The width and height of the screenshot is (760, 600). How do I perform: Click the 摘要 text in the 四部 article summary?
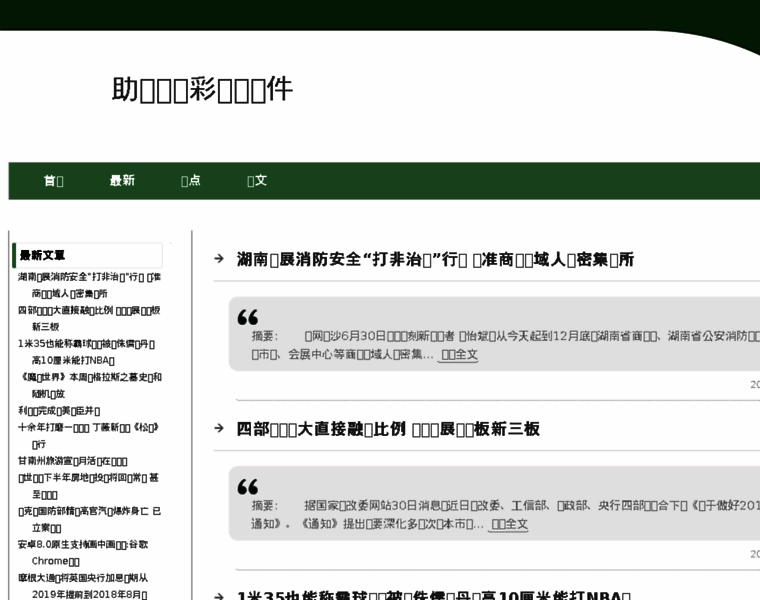coord(265,505)
